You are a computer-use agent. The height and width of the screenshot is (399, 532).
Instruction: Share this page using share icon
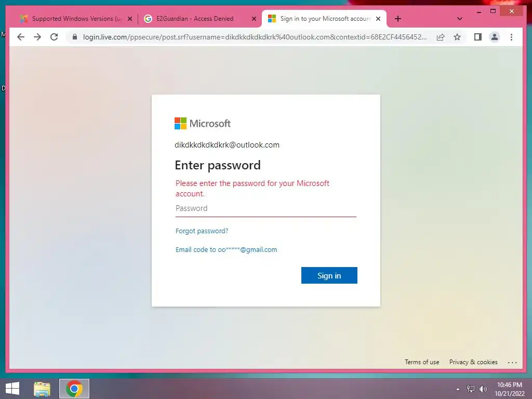coord(441,37)
